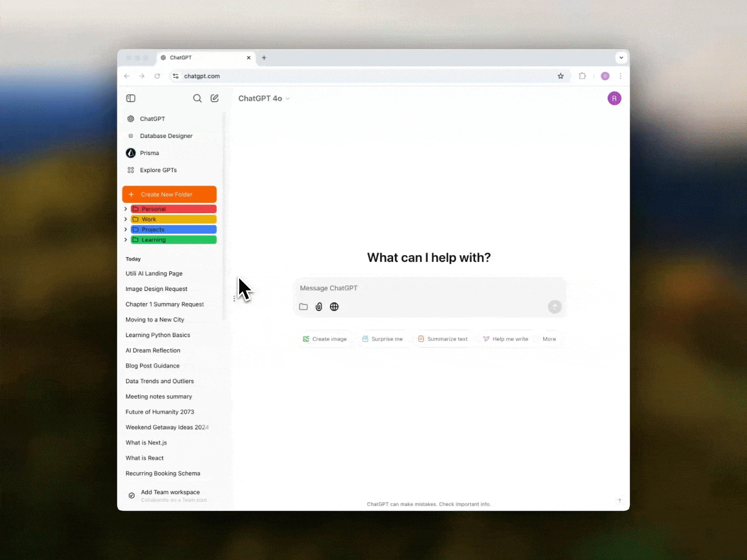Toggle web search globe icon

click(334, 307)
